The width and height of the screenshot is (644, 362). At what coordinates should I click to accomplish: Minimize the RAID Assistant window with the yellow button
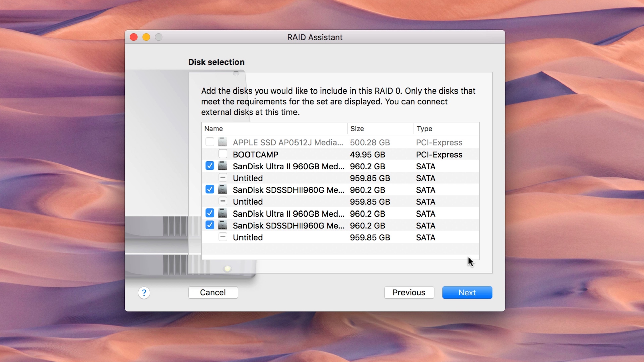pos(146,37)
